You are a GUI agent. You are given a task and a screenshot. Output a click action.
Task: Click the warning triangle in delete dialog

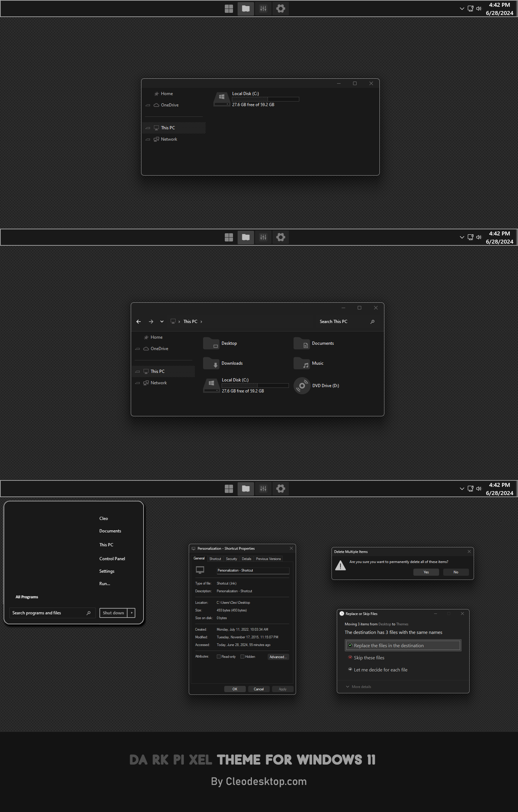click(340, 566)
